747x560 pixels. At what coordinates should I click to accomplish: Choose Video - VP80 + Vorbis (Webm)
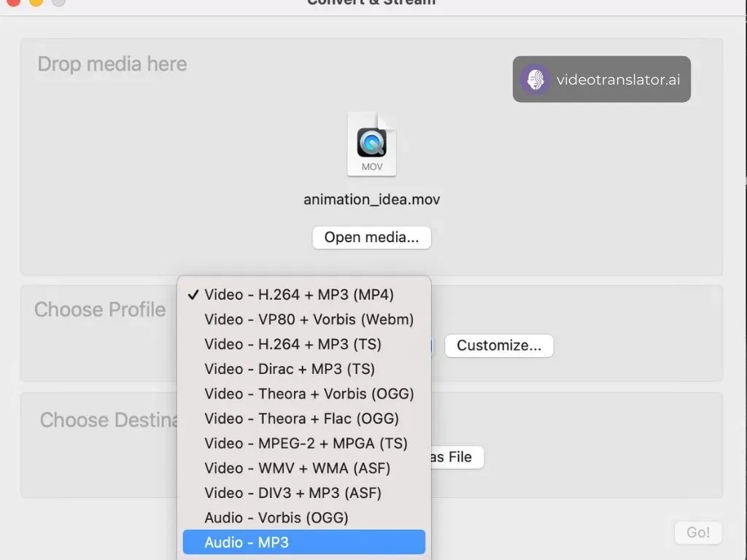point(304,319)
